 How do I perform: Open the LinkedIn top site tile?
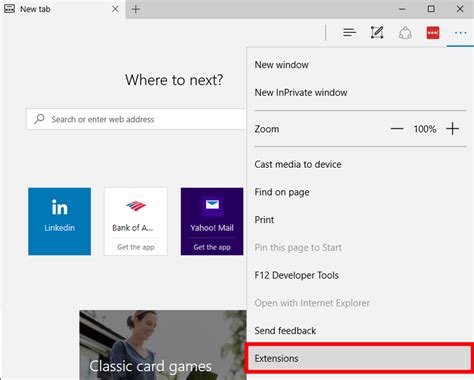pos(59,221)
